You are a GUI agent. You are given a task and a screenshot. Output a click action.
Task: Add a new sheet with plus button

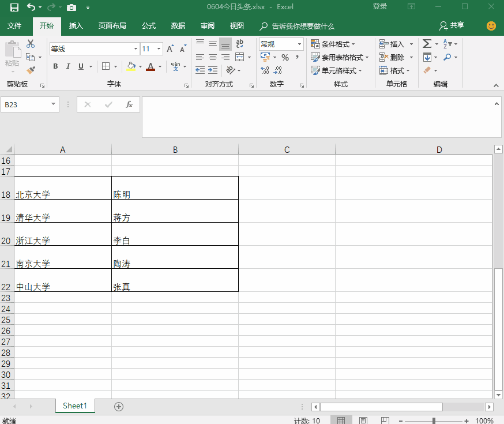119,407
